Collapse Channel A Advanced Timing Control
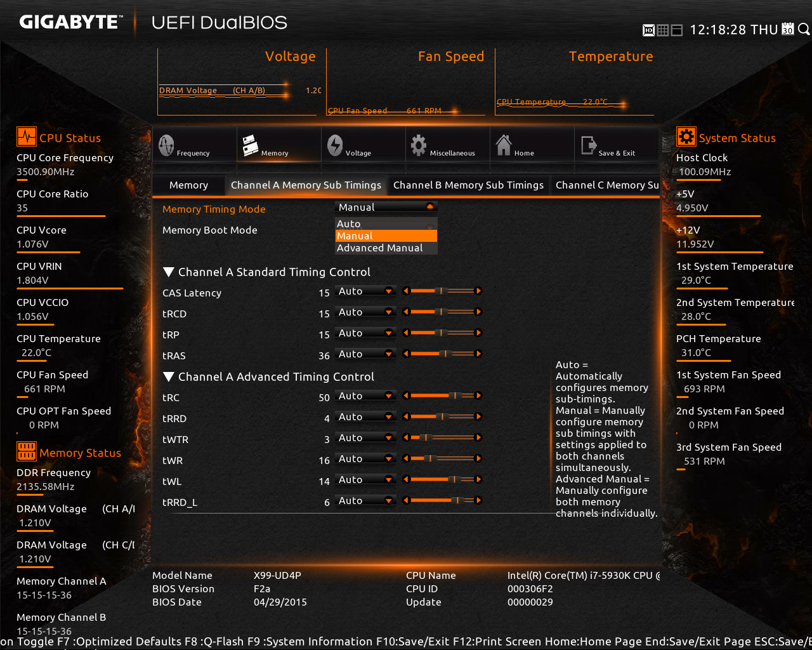The width and height of the screenshot is (812, 650). coord(169,376)
